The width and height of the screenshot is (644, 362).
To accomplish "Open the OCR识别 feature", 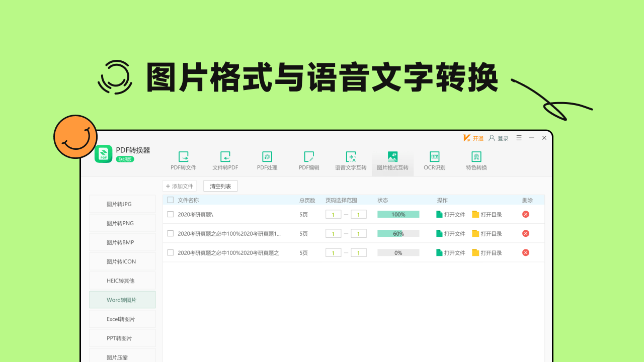I will pyautogui.click(x=434, y=161).
